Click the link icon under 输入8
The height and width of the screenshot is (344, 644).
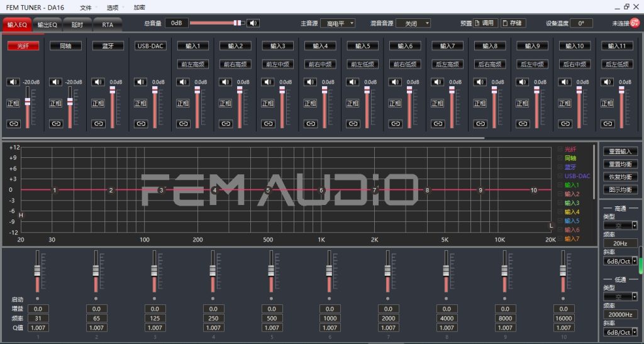click(480, 123)
